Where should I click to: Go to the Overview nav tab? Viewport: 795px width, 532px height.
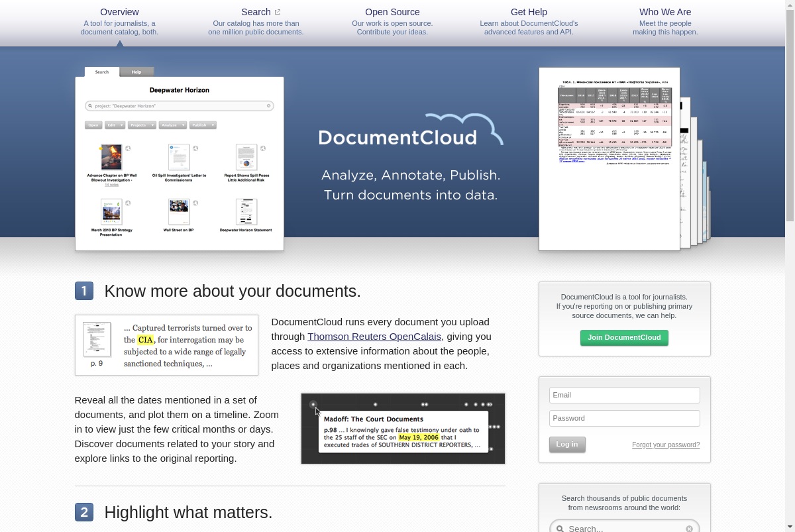[x=119, y=21]
